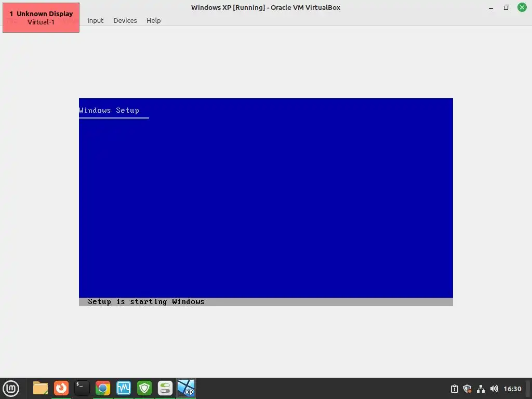This screenshot has width=532, height=399.
Task: Click the VirtualBox window title text
Action: tap(265, 7)
